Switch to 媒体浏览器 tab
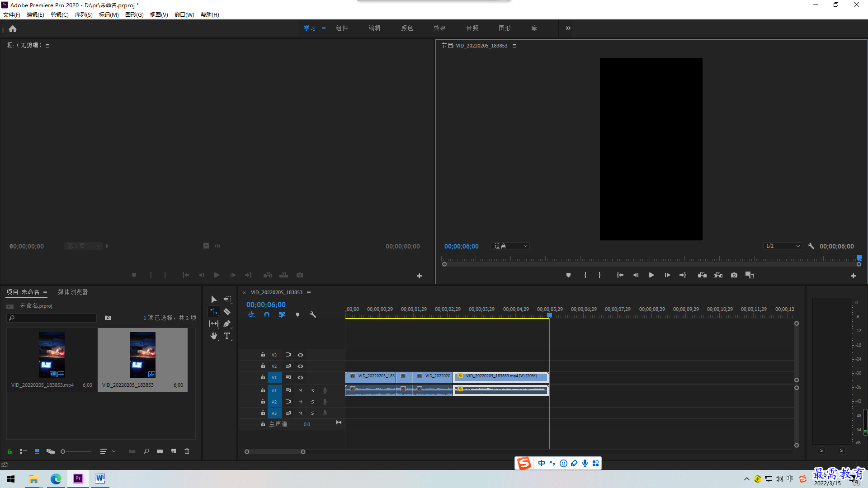 73,292
